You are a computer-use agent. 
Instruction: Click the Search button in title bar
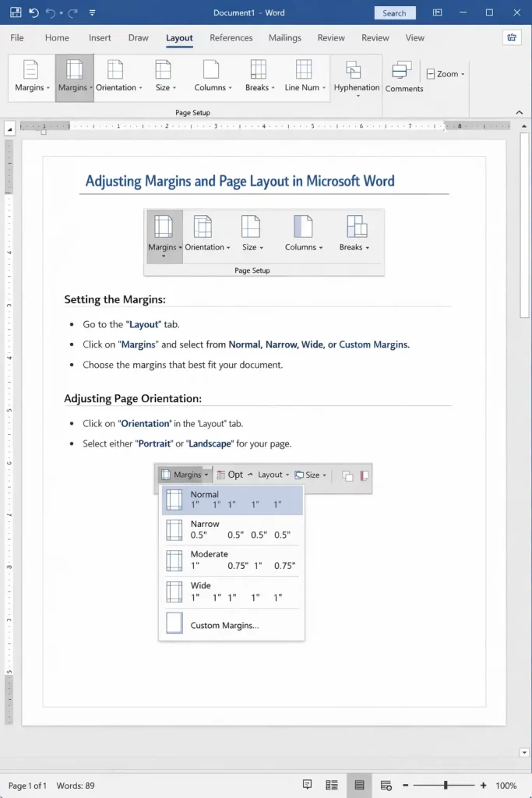tap(395, 12)
